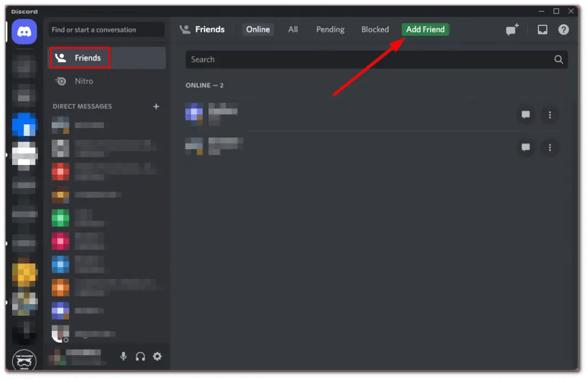Open More options for the second friend

tap(549, 147)
